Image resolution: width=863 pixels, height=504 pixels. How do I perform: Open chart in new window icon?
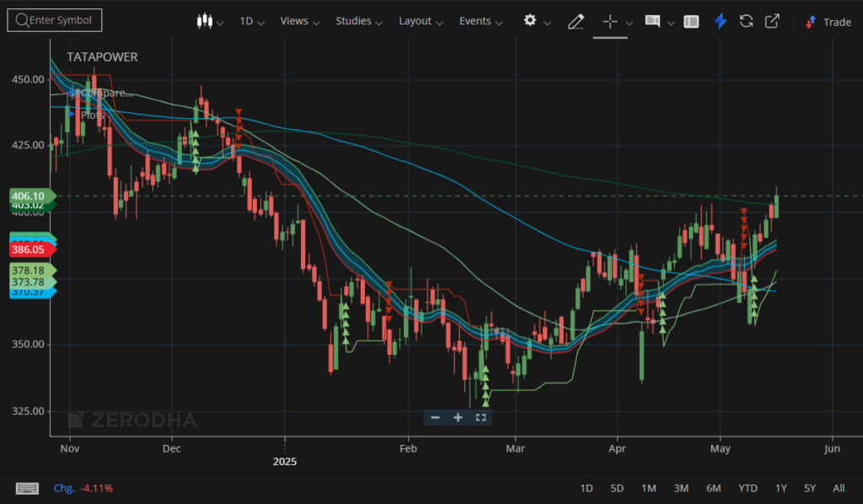[x=771, y=21]
